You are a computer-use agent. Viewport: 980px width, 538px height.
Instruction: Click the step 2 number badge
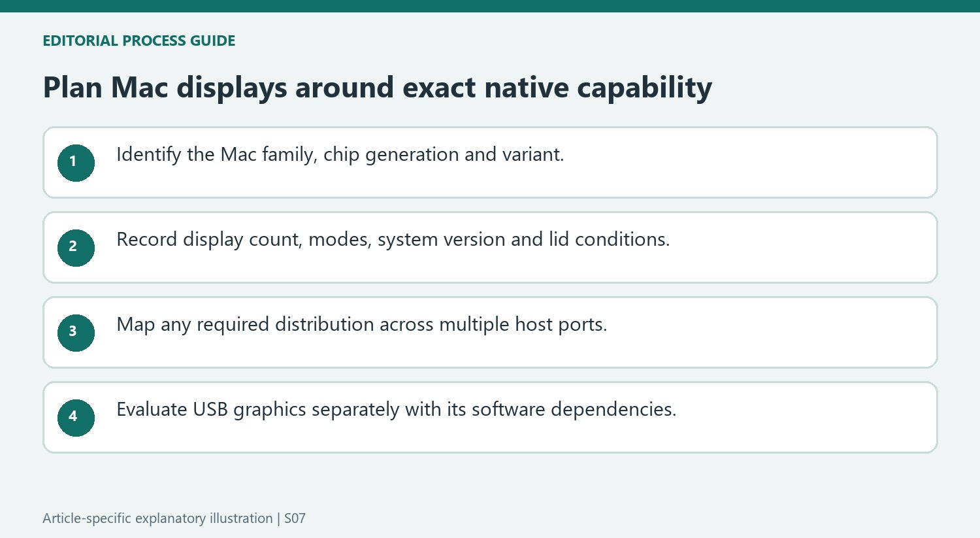pyautogui.click(x=76, y=248)
